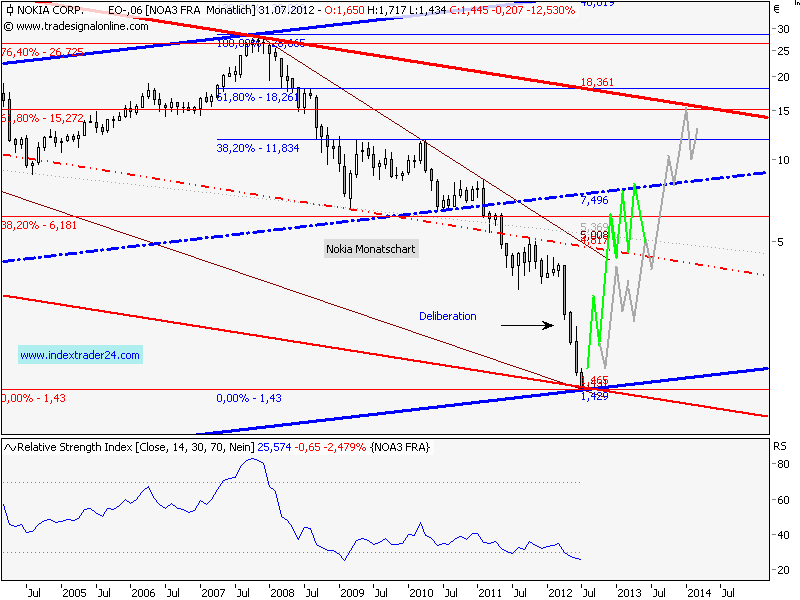Viewport: 800px width, 600px height.
Task: Click the [NOA3 FRA Monatlich] symbol text
Action: (199, 10)
